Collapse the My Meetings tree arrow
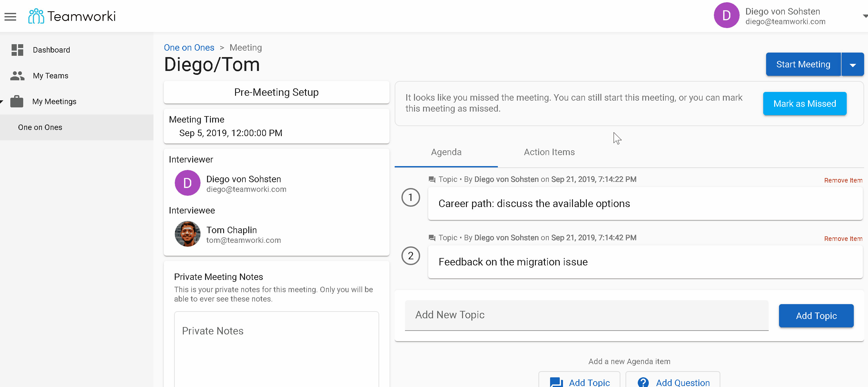Viewport: 868px width, 387px height. [2, 102]
